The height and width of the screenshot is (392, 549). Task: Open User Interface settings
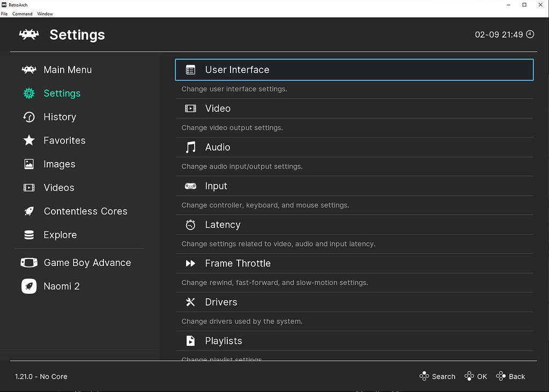pyautogui.click(x=354, y=70)
